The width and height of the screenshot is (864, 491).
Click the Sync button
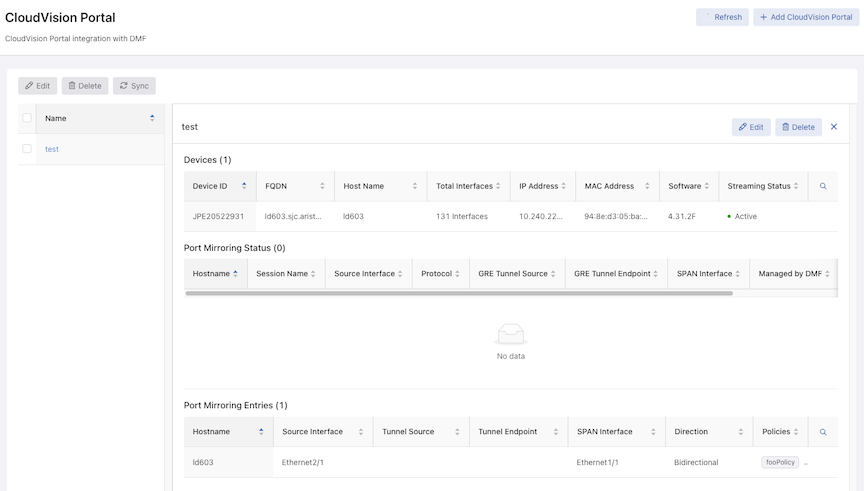coord(134,86)
